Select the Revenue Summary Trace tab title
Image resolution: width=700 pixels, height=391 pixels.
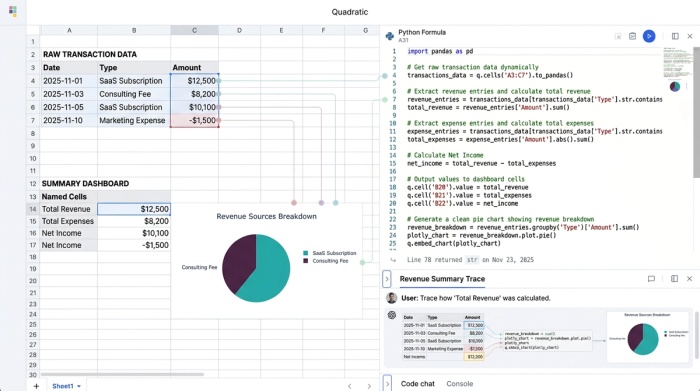click(442, 279)
